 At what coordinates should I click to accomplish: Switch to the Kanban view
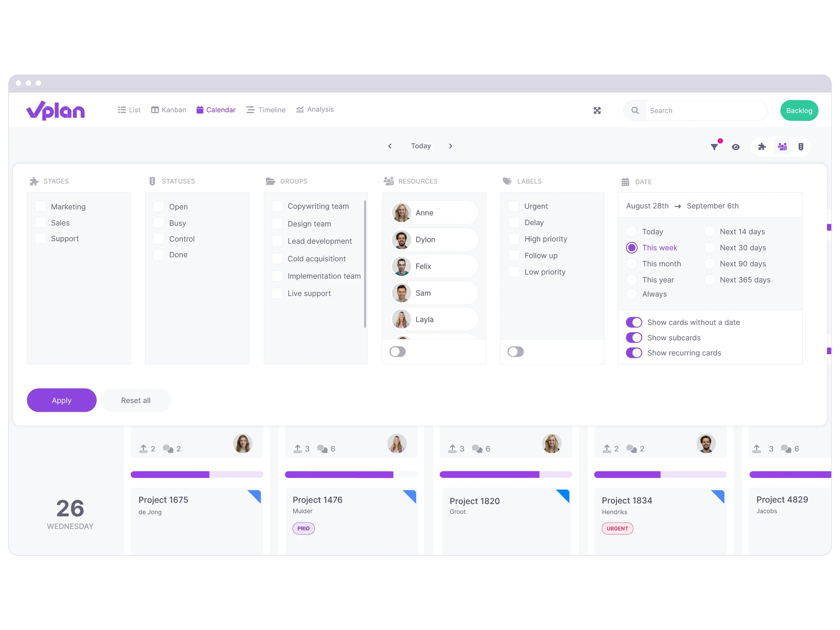point(167,109)
